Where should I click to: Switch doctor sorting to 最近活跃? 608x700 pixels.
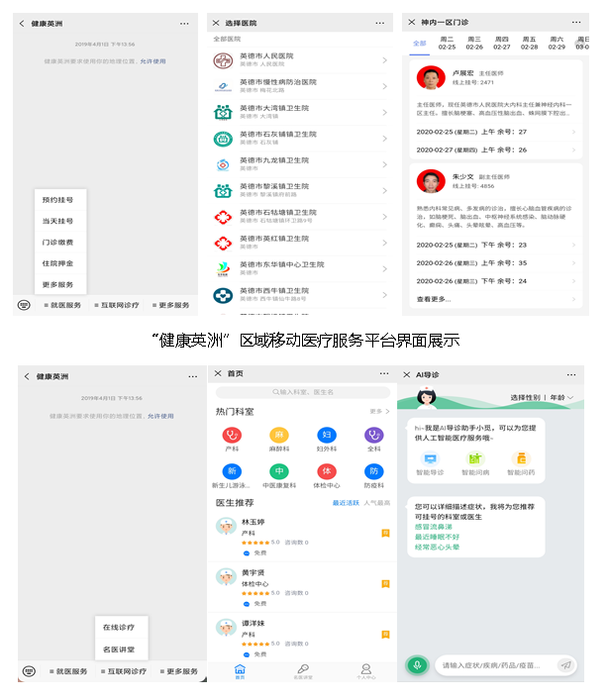(345, 504)
